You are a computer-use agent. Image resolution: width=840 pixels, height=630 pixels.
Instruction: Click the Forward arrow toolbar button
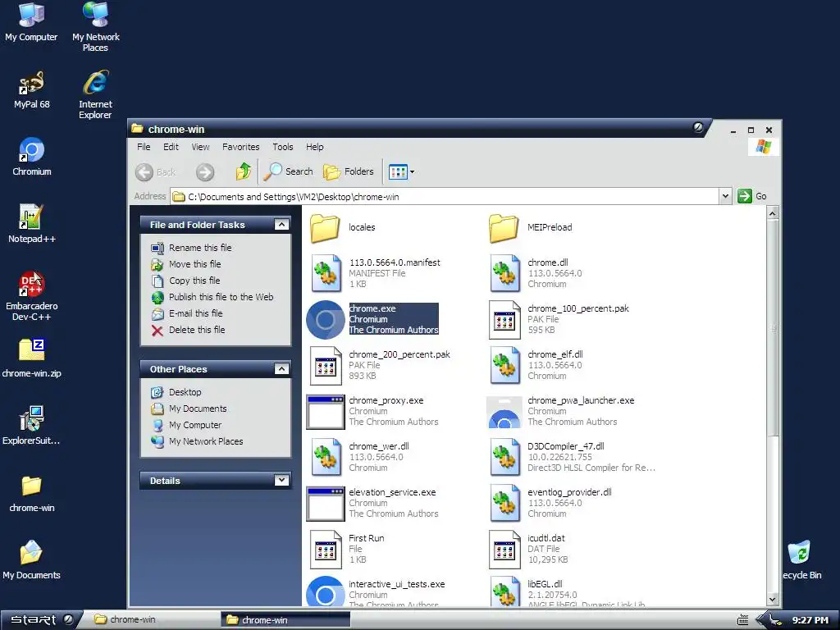pyautogui.click(x=204, y=172)
